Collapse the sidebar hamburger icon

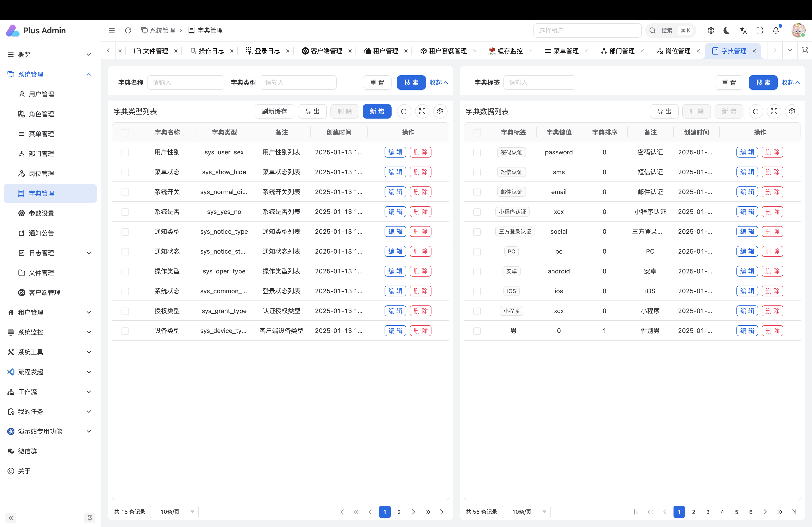tap(112, 31)
